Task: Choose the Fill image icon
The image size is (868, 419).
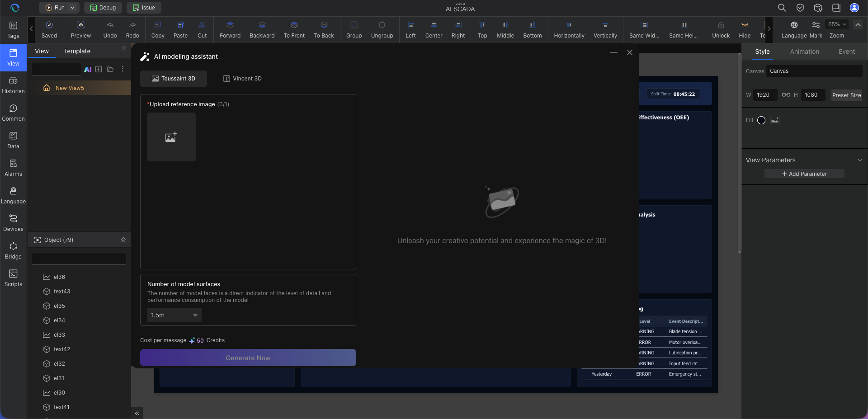Action: tap(775, 120)
